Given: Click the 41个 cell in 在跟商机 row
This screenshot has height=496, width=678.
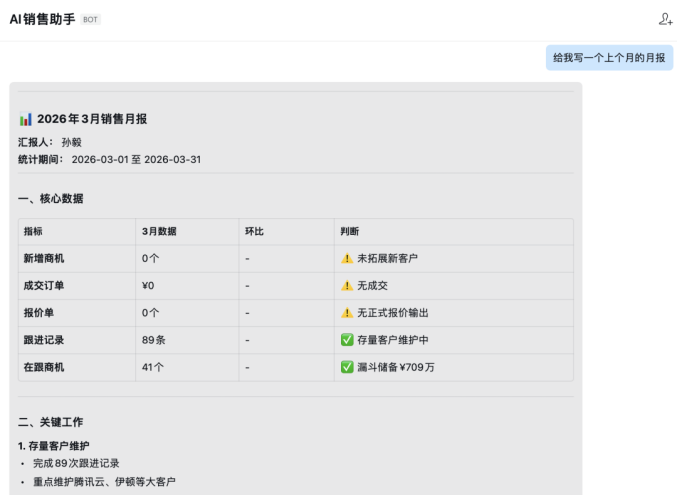Looking at the screenshot, I should (x=153, y=367).
